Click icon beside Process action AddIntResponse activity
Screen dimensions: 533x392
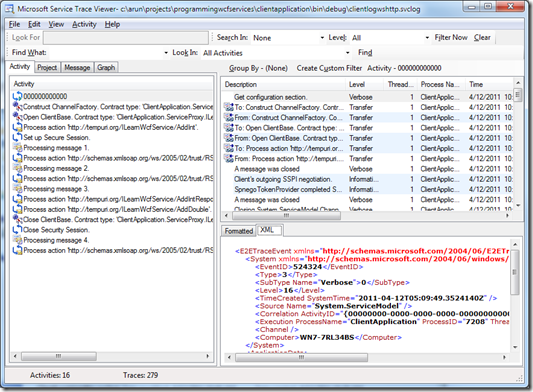17,199
